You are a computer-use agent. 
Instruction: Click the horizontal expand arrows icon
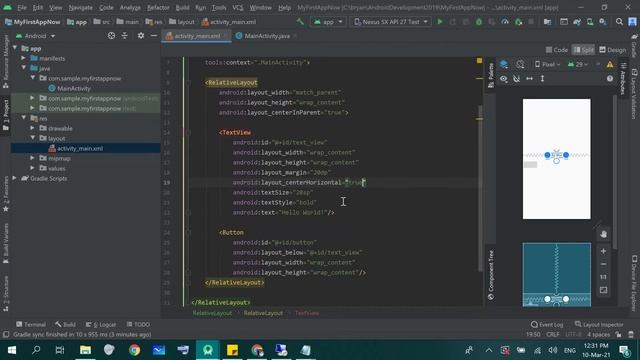coord(529,79)
